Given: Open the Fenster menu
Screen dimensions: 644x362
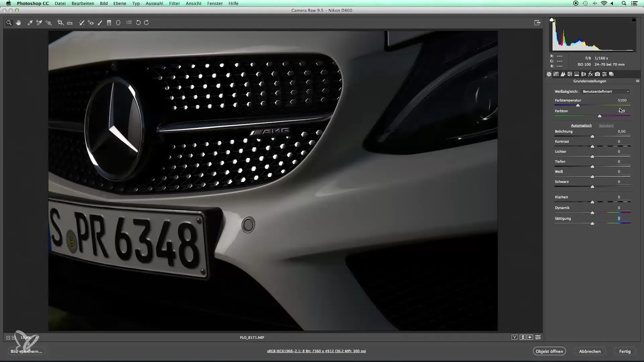Looking at the screenshot, I should (215, 3).
